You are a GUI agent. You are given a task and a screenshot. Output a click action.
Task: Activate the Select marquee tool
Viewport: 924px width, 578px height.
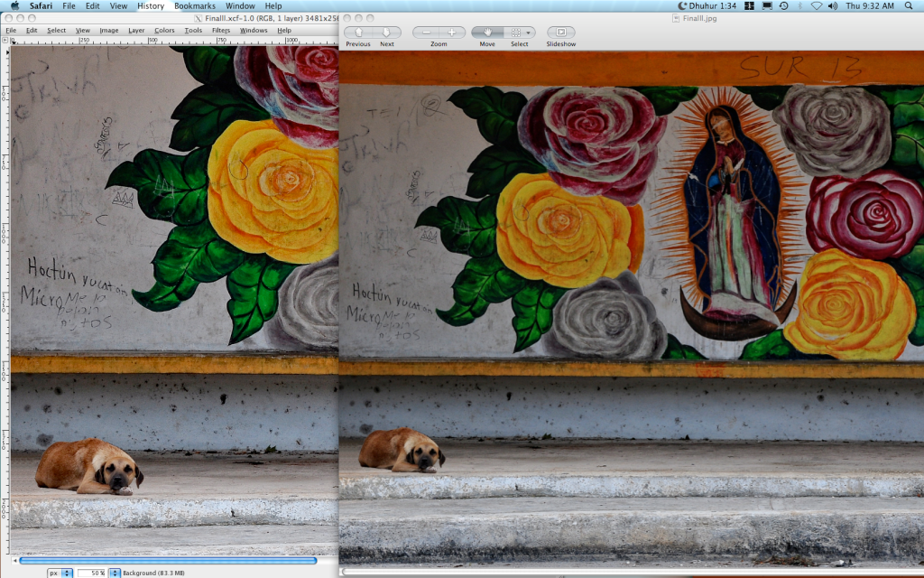click(515, 33)
